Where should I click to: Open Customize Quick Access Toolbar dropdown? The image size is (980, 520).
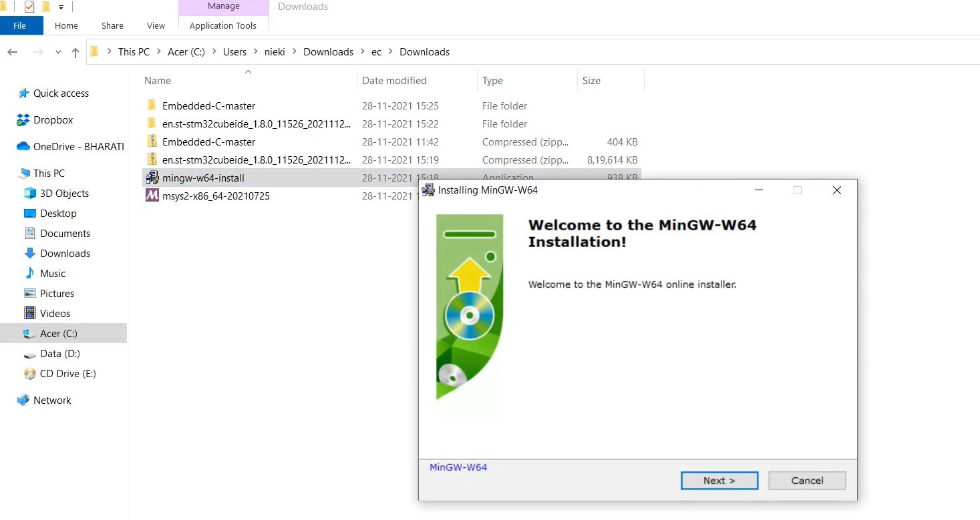(x=61, y=7)
